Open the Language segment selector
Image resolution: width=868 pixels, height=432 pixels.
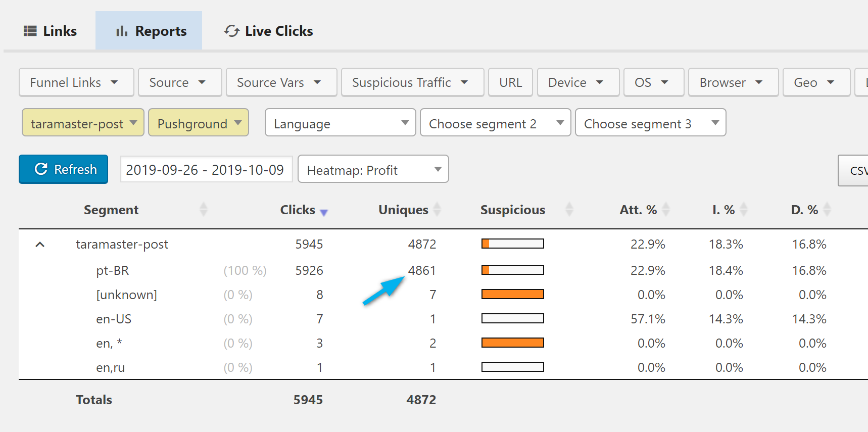pos(341,123)
